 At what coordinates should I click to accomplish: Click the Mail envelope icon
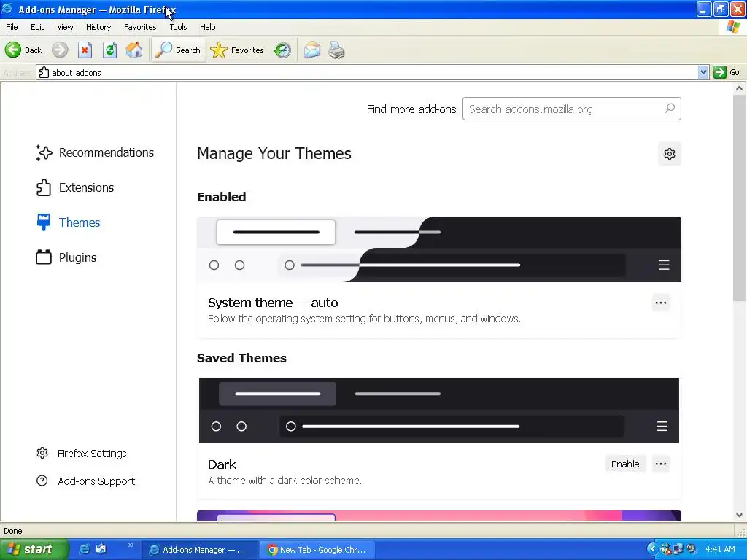pyautogui.click(x=312, y=50)
